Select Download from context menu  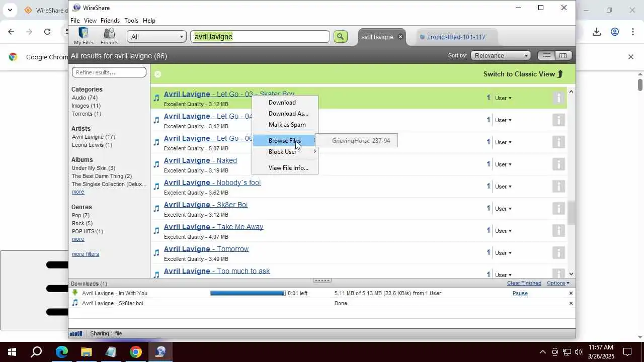pyautogui.click(x=285, y=103)
